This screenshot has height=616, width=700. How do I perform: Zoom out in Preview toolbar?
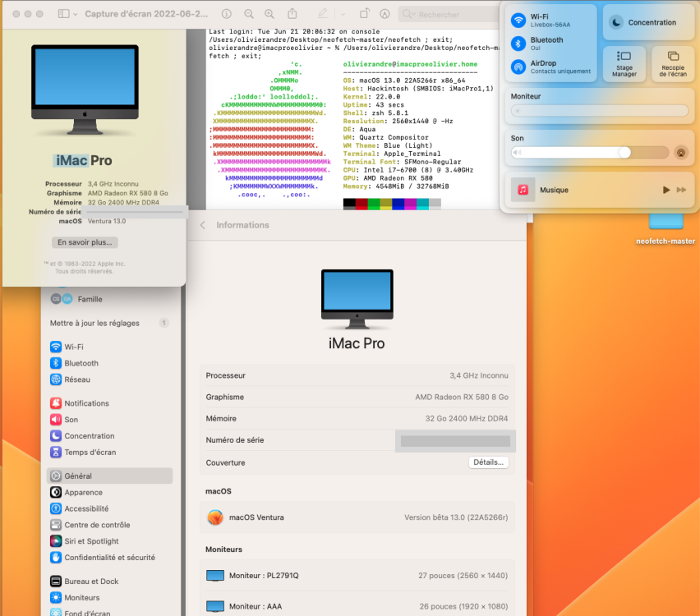point(249,14)
